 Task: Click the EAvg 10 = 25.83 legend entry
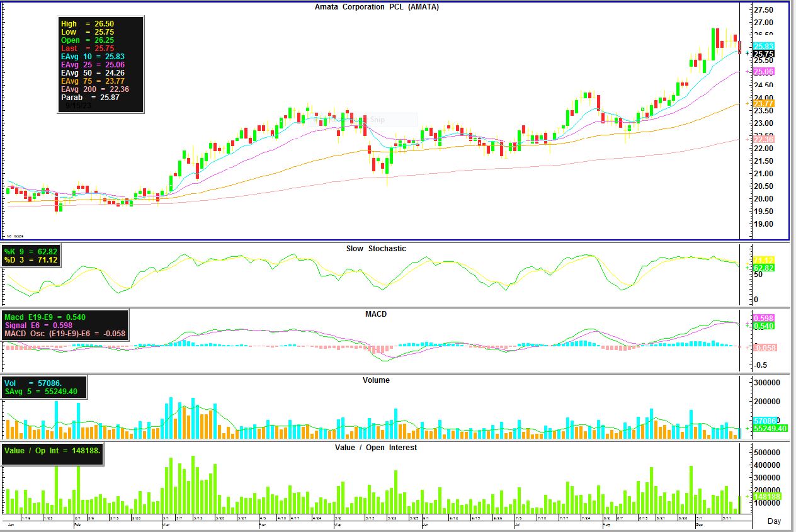click(x=92, y=57)
